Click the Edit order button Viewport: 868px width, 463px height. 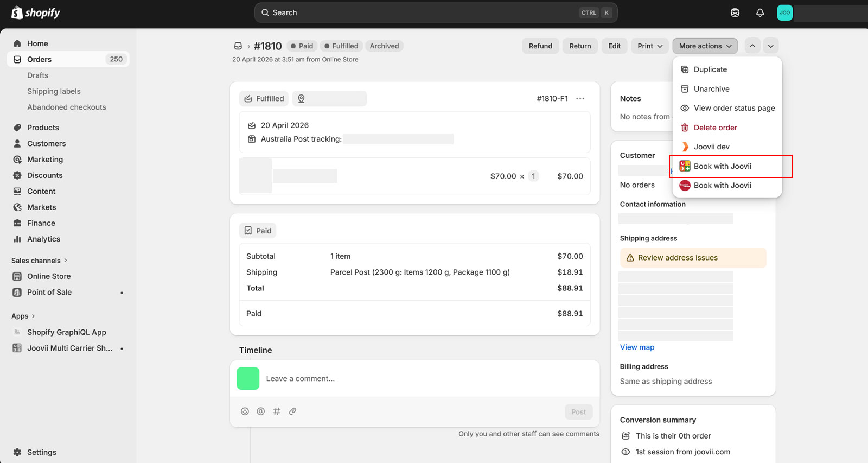point(614,46)
